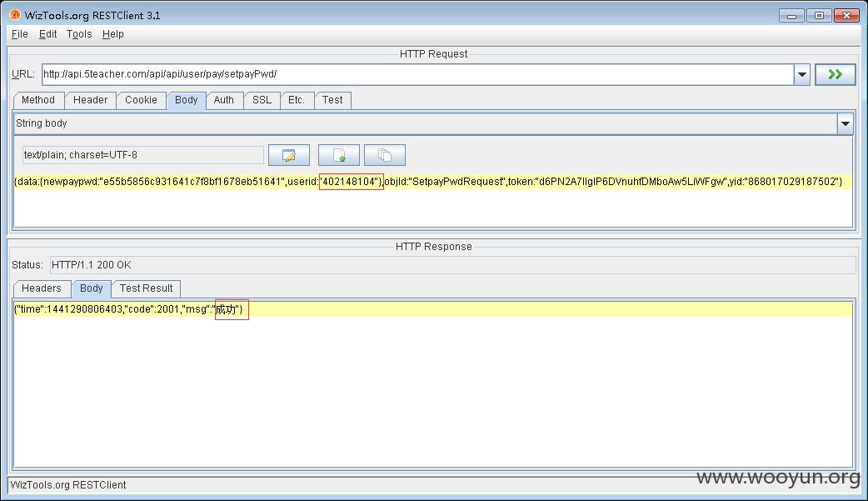Screen dimensions: 868x501
Task: Load body from file icon
Action: click(339, 155)
